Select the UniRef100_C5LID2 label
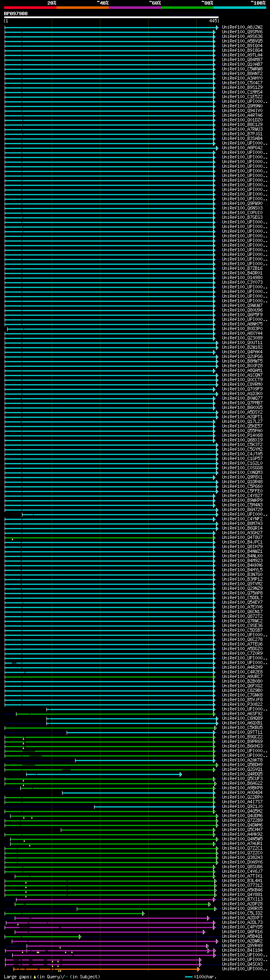The width and height of the screenshot is (270, 980). tap(242, 913)
